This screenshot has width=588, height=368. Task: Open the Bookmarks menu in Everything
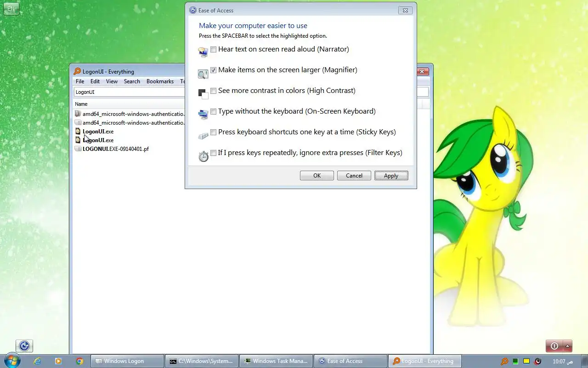(160, 81)
